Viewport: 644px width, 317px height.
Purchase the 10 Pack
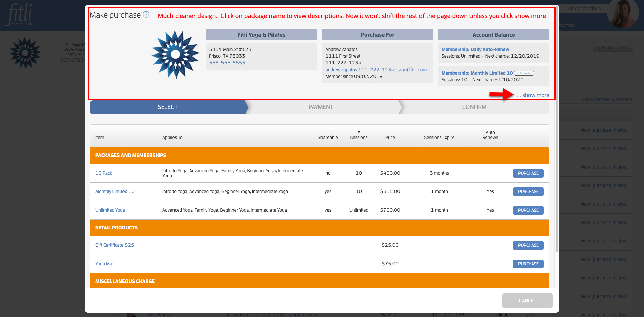coord(528,173)
